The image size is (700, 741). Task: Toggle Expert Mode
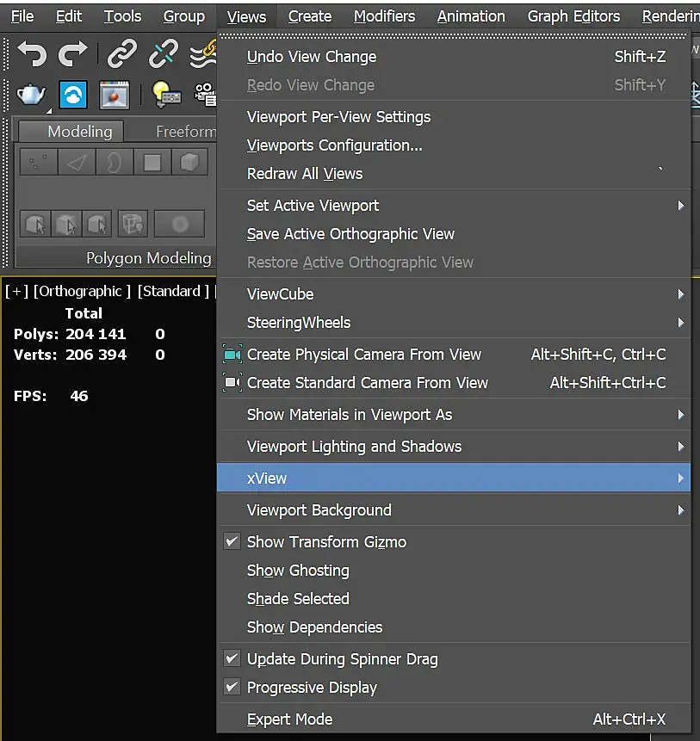point(453,719)
